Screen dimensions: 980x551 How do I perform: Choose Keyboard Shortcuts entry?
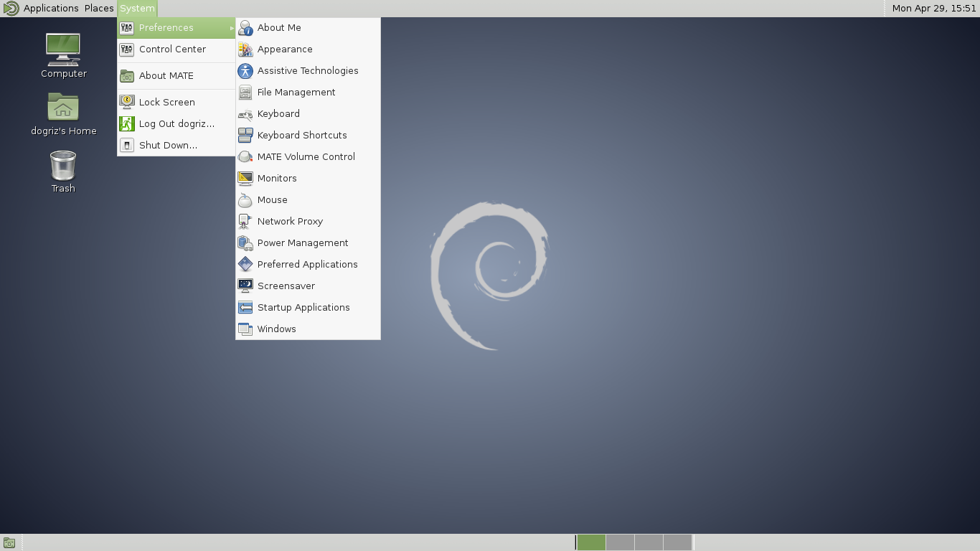pos(308,136)
